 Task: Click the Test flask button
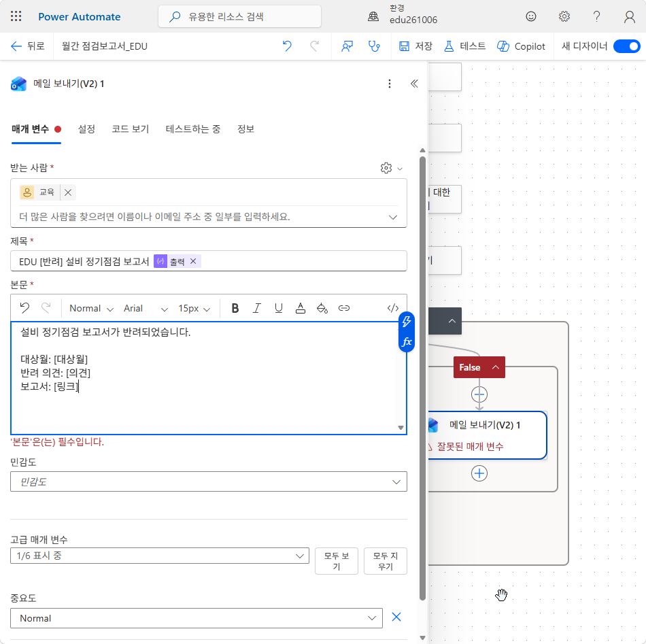464,46
